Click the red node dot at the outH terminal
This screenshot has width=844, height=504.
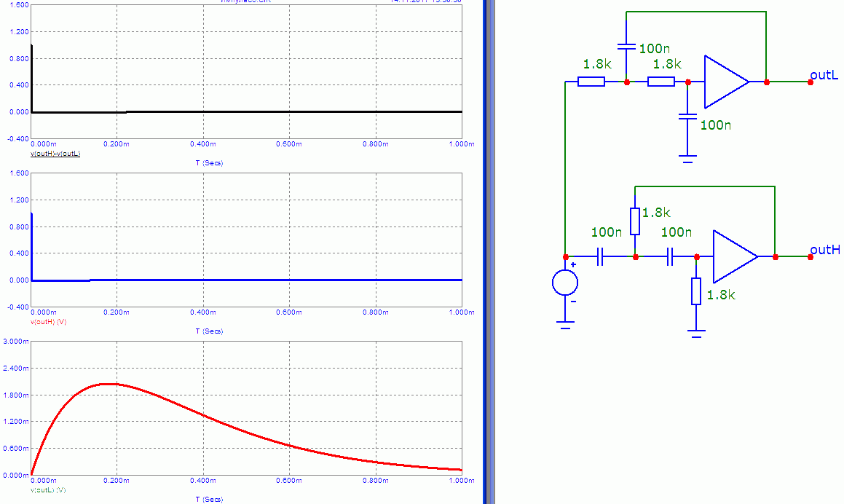[810, 257]
